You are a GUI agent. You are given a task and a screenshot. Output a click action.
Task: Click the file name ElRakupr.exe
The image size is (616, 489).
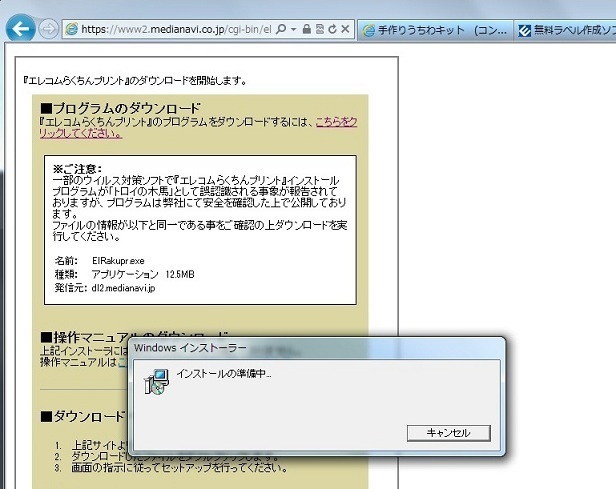click(x=118, y=261)
